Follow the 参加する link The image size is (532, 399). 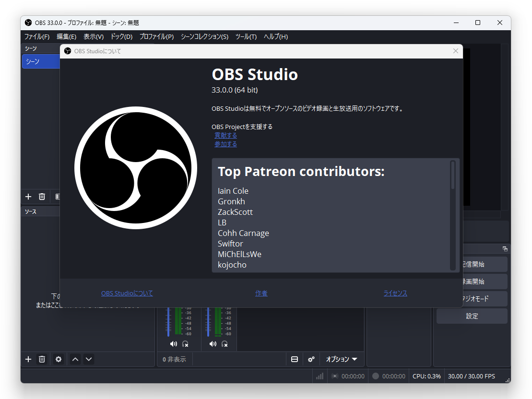tap(225, 144)
